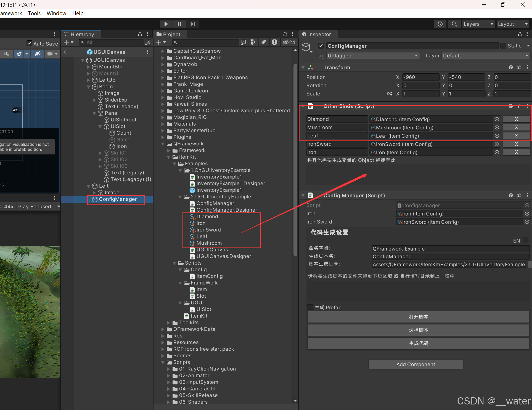Open the Tools menu
The height and width of the screenshot is (410, 532).
(34, 13)
